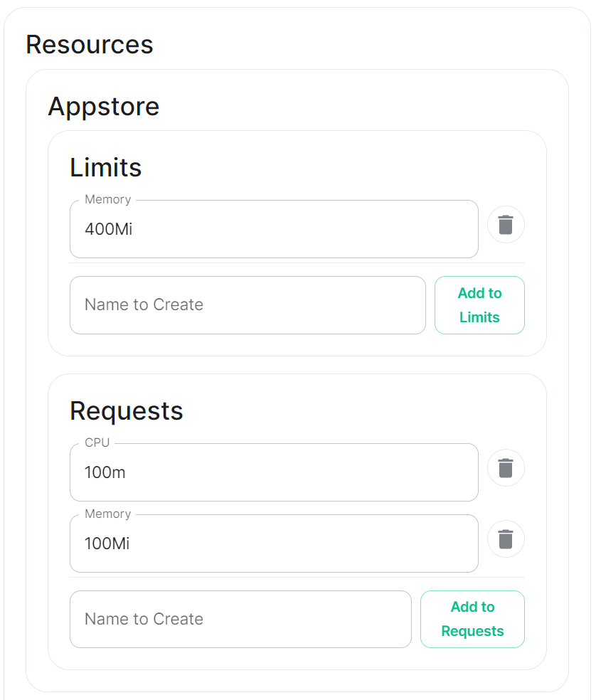Click divider line above Add to Requests
596x700 pixels.
297,577
